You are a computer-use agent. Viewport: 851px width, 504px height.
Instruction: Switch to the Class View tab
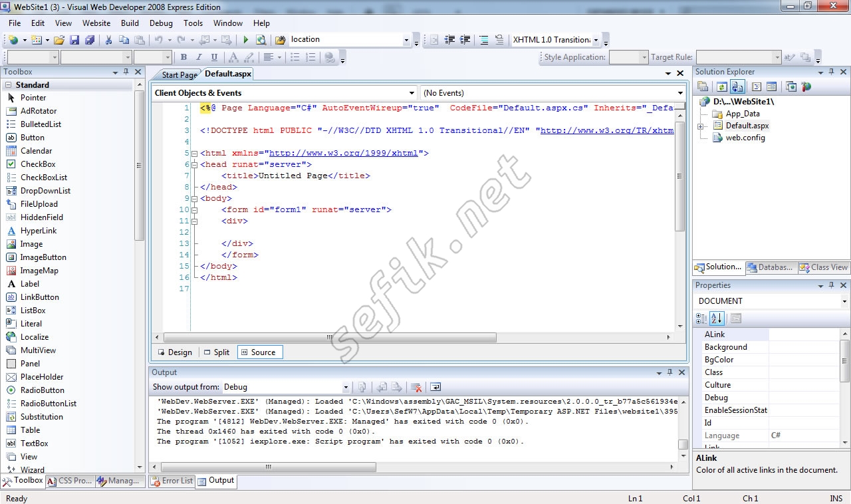(x=823, y=267)
